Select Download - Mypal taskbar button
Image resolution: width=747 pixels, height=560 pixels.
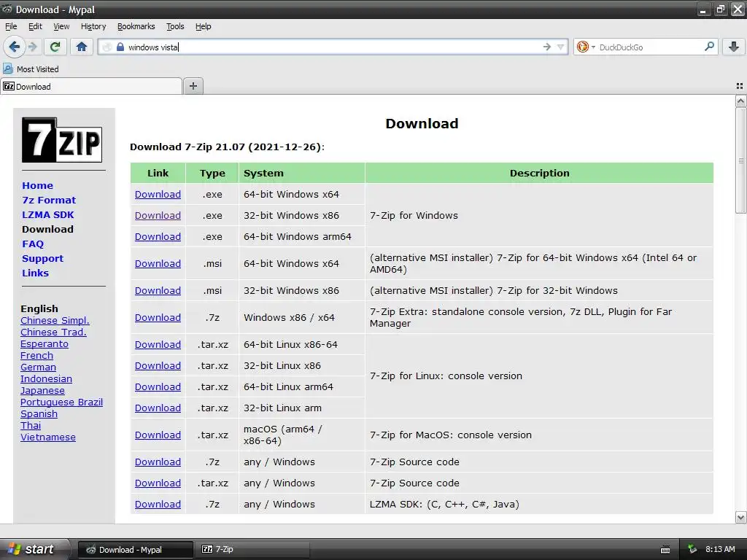[135, 550]
